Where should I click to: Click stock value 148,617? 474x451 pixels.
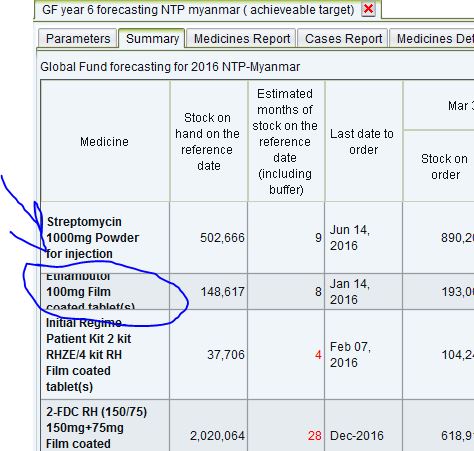(222, 292)
